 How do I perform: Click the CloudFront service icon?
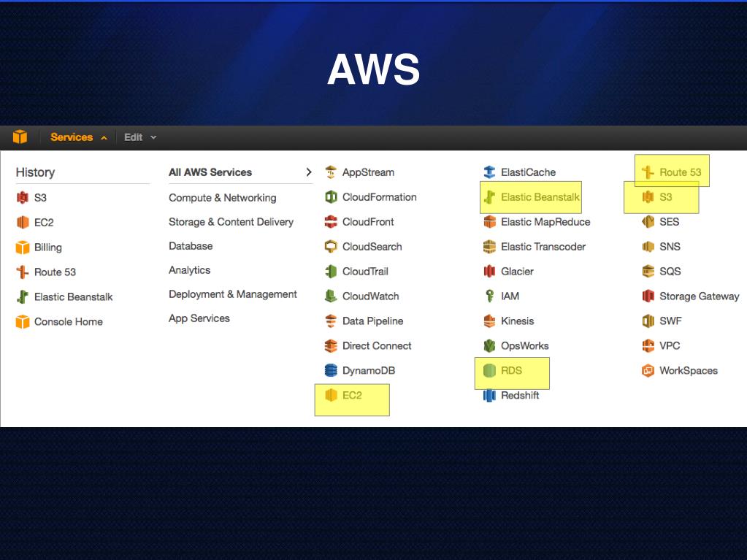pyautogui.click(x=331, y=221)
